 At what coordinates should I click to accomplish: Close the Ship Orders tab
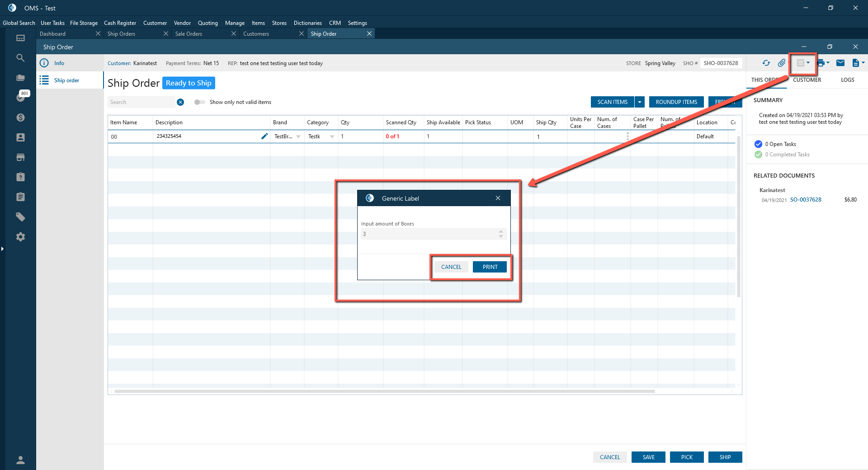(x=166, y=34)
